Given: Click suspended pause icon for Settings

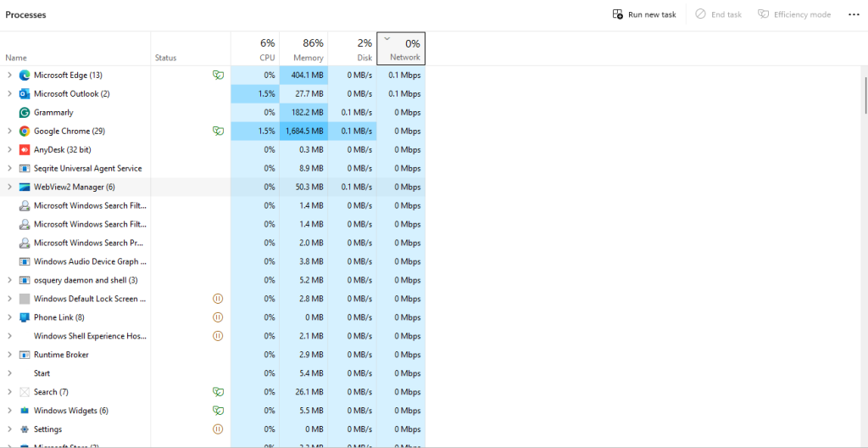Looking at the screenshot, I should click(218, 429).
